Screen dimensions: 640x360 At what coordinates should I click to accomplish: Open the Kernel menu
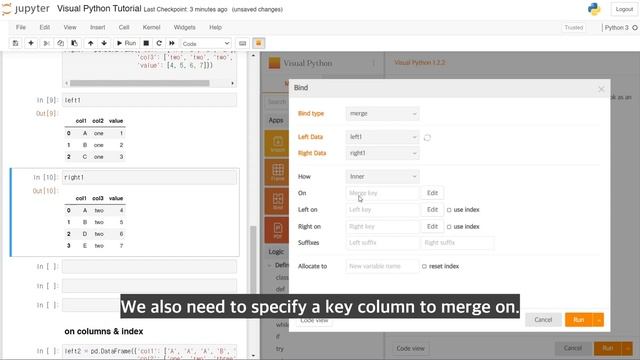pyautogui.click(x=151, y=27)
